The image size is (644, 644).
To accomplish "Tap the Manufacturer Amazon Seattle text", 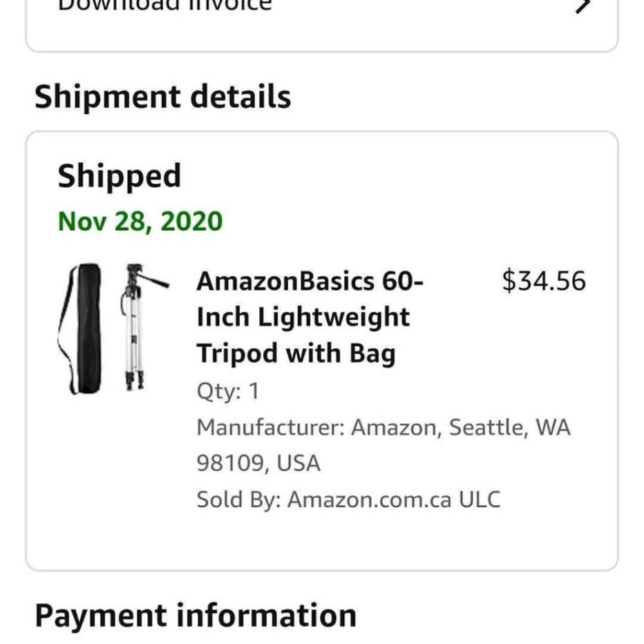I will 384,428.
